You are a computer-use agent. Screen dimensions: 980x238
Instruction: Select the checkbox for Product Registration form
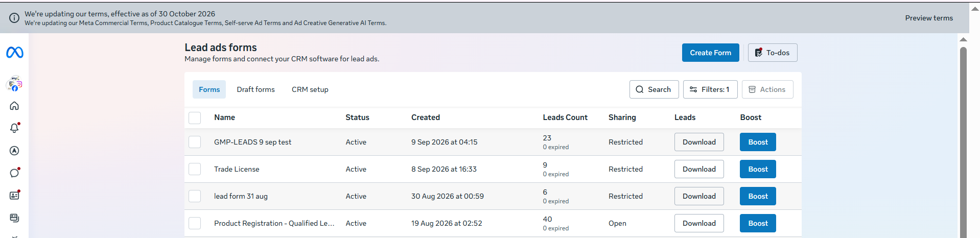click(x=195, y=223)
